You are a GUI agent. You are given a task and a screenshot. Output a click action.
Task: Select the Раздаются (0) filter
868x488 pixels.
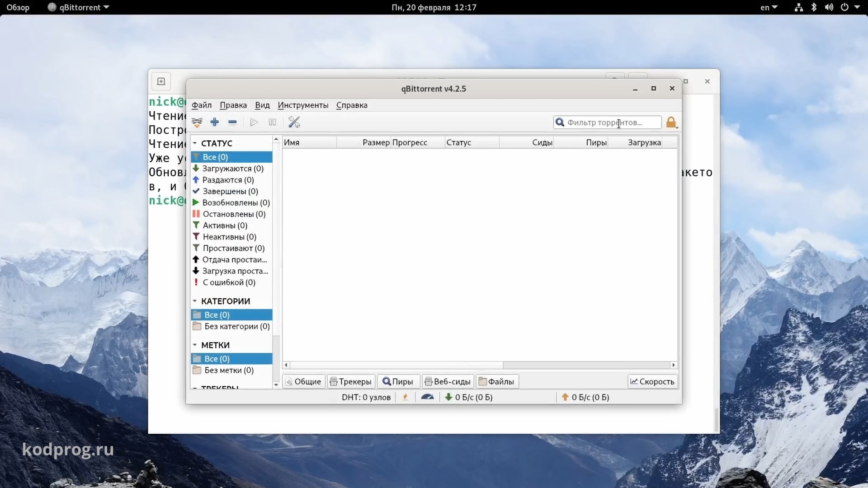pos(231,180)
